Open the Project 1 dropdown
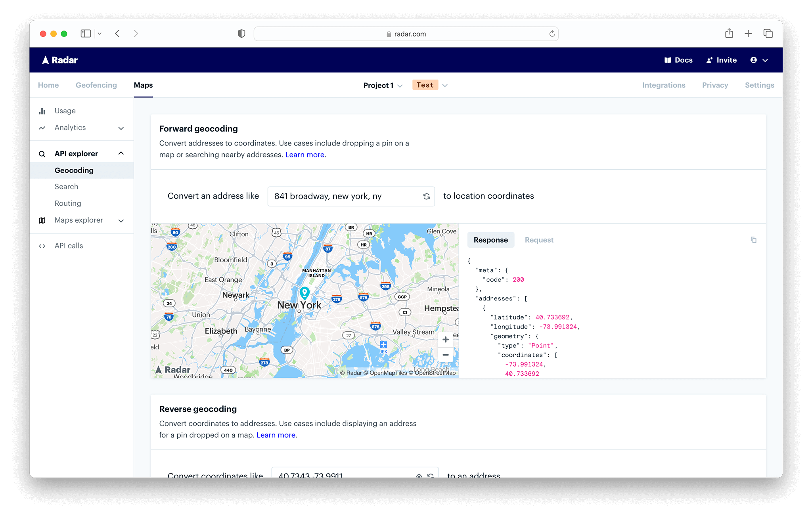Screen dimensions: 812x516 click(x=383, y=85)
